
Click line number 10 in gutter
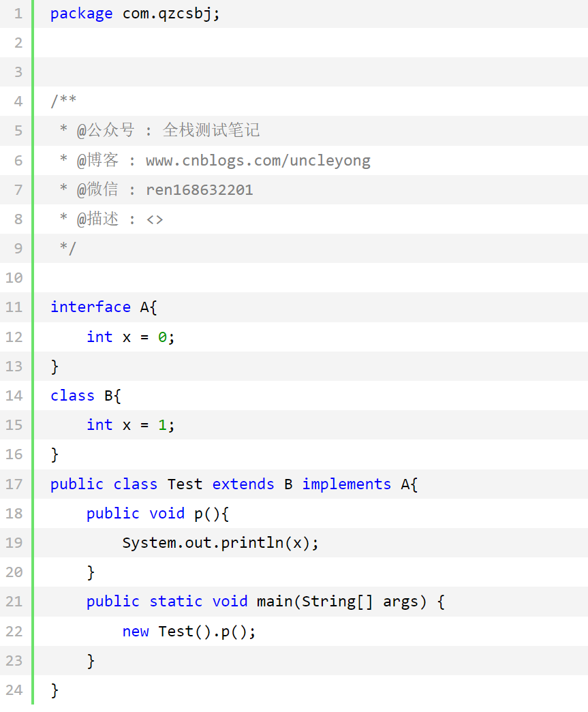[14, 277]
